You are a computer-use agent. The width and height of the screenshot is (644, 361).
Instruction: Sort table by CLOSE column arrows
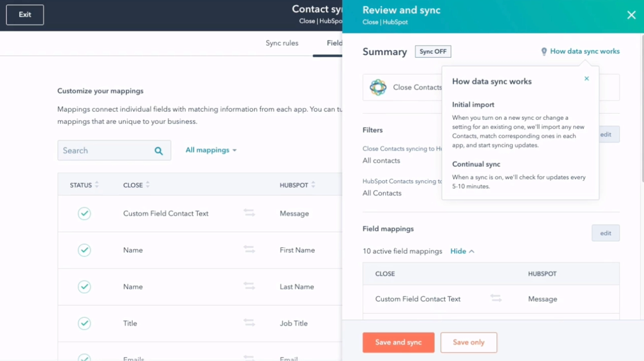tap(148, 185)
